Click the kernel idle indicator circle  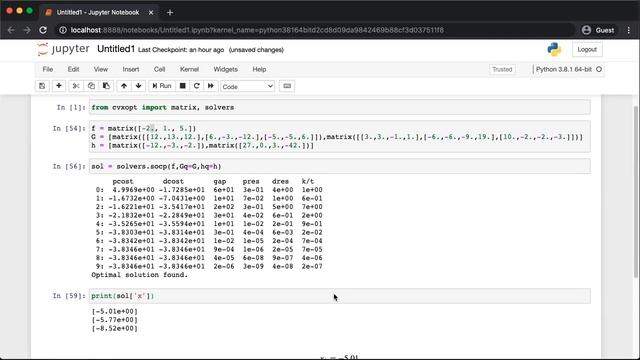pyautogui.click(x=599, y=69)
